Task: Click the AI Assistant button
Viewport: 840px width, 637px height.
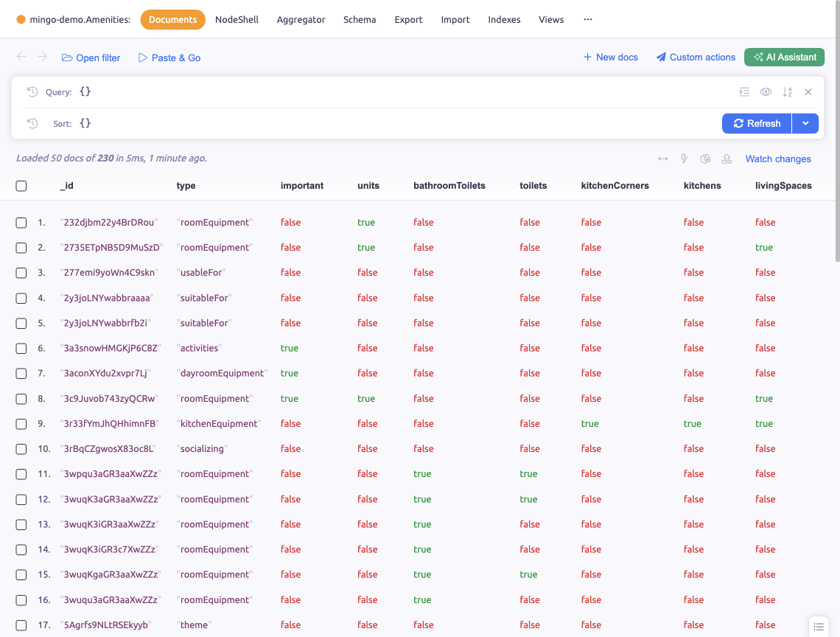Action: (784, 57)
